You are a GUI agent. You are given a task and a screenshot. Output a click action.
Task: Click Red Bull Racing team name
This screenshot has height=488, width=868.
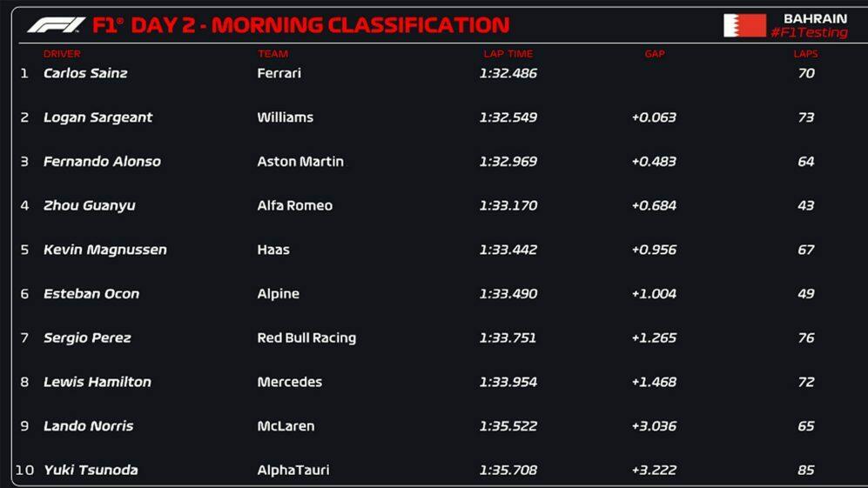tap(306, 338)
